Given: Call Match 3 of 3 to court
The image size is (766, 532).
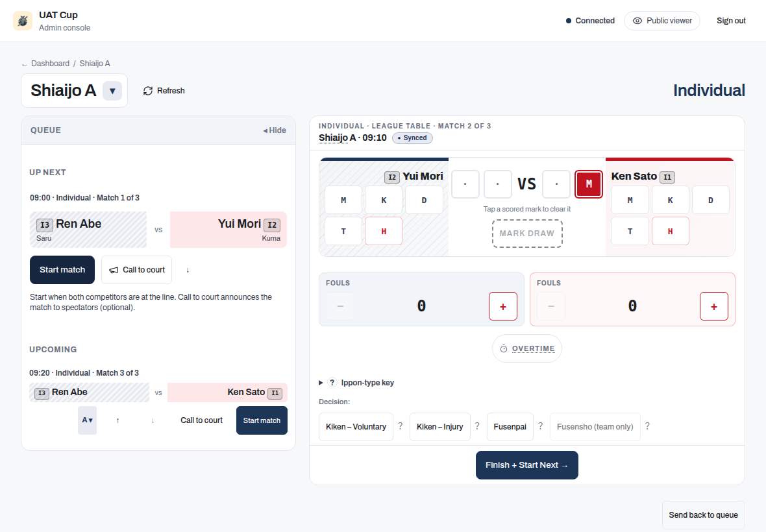Looking at the screenshot, I should 201,420.
